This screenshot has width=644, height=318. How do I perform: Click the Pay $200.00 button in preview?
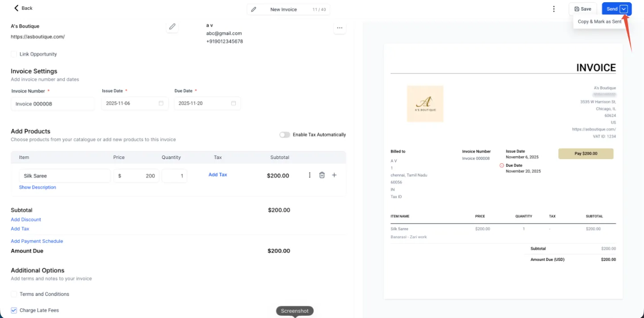coord(586,154)
